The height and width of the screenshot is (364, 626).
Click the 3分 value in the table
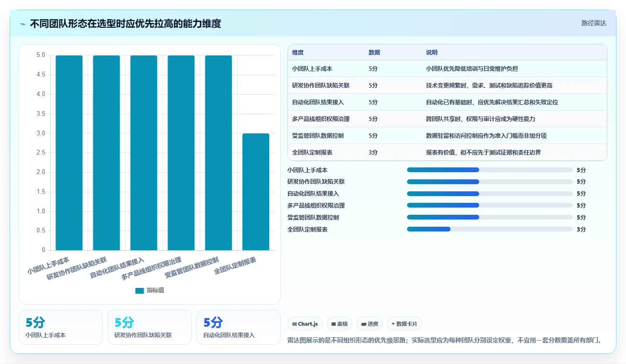point(373,153)
